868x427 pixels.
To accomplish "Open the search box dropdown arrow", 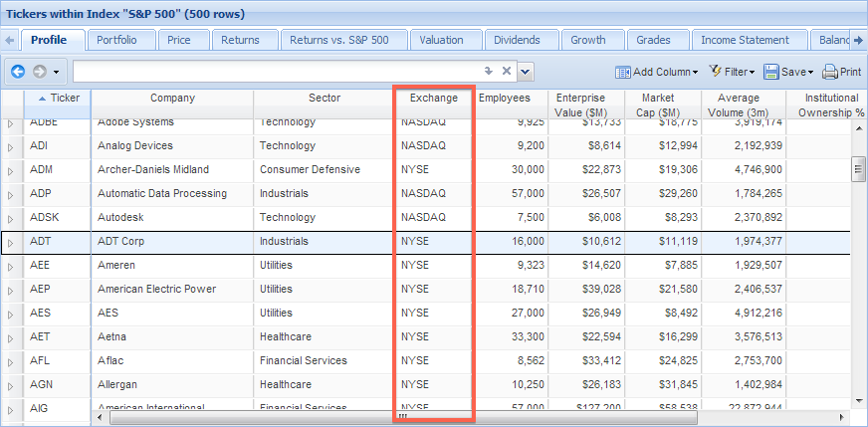I will (x=526, y=72).
